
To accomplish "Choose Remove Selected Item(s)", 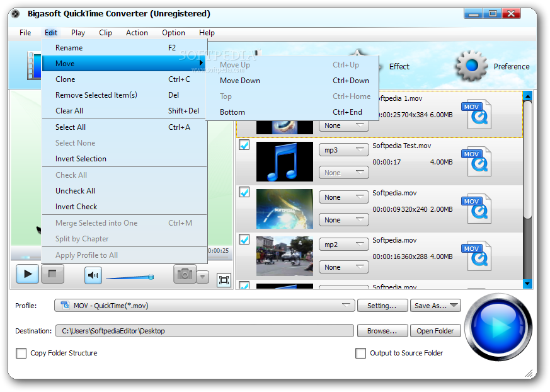I will click(125, 95).
